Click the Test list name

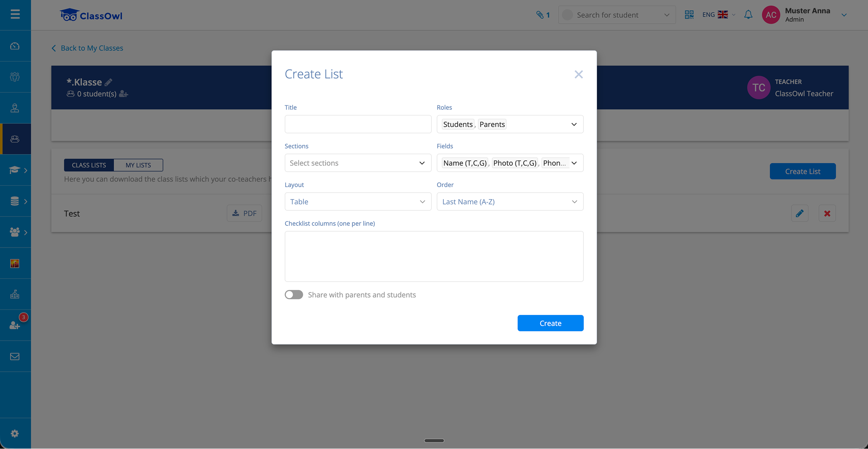coord(72,214)
